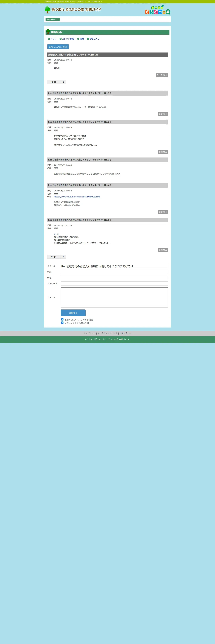Click the ロック/修正 button
215x644 pixels.
(x=162, y=75)
